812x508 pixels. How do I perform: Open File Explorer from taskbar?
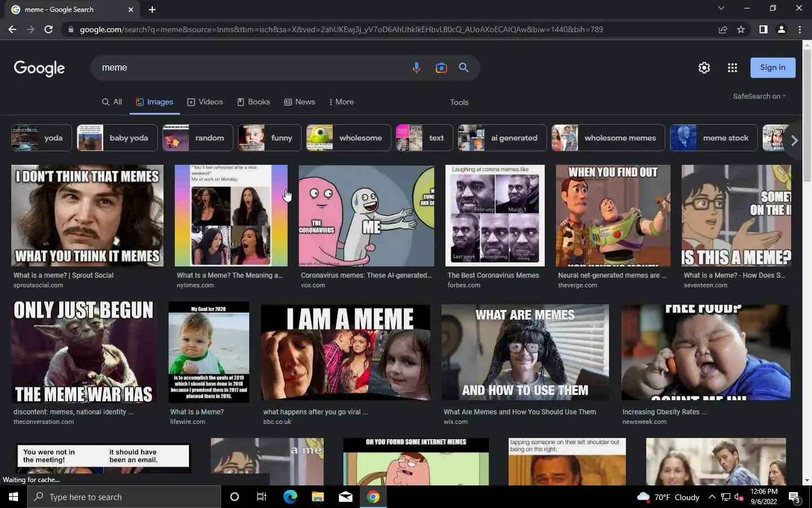pos(318,497)
